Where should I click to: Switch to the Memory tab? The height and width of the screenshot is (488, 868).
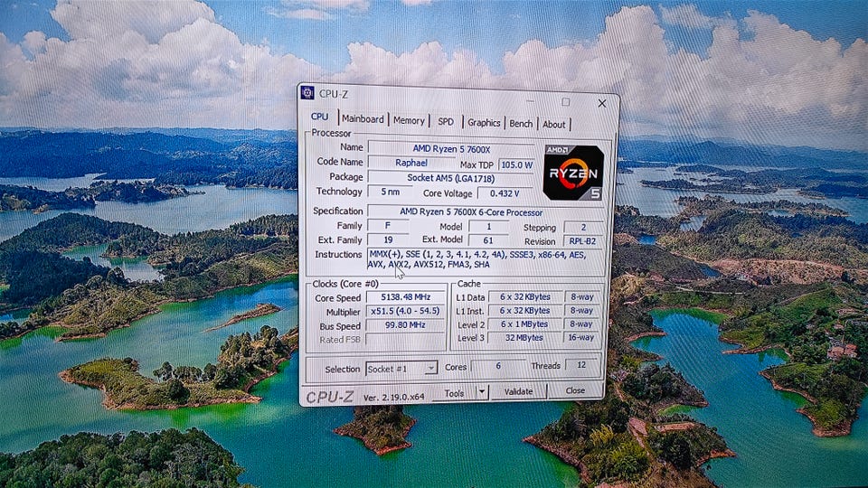coord(409,120)
